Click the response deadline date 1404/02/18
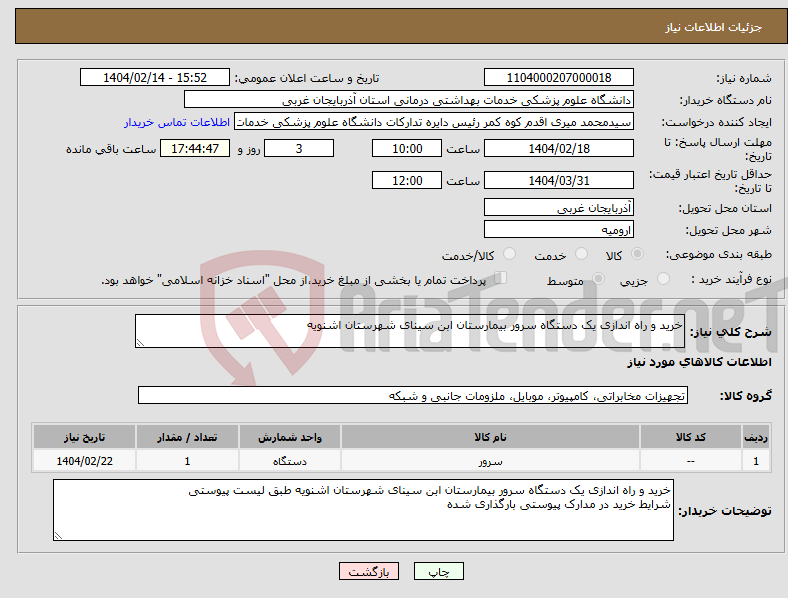788x598 pixels. 558,148
